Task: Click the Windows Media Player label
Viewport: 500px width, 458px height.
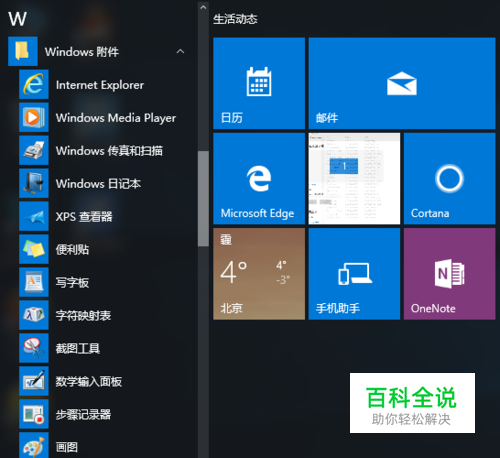Action: point(116,118)
